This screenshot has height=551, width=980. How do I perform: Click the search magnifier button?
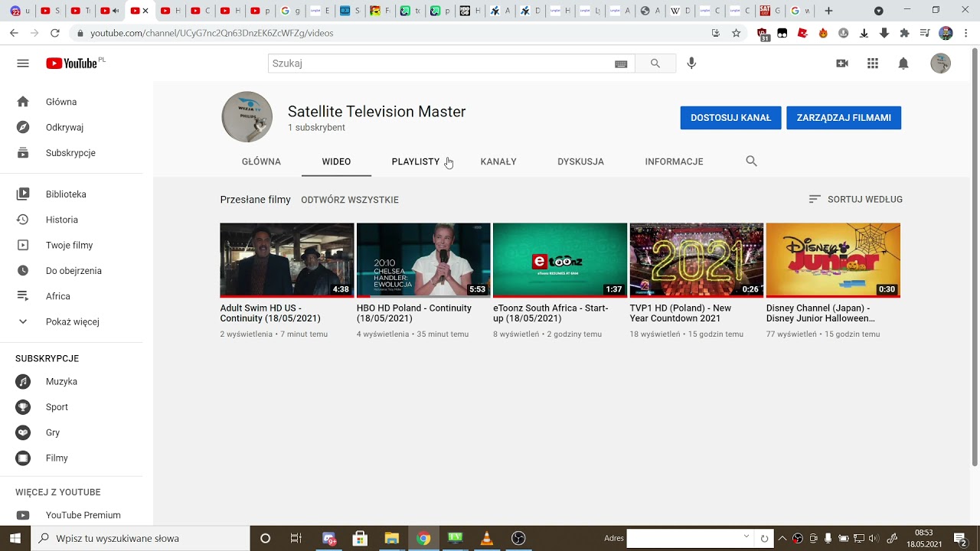(x=655, y=64)
